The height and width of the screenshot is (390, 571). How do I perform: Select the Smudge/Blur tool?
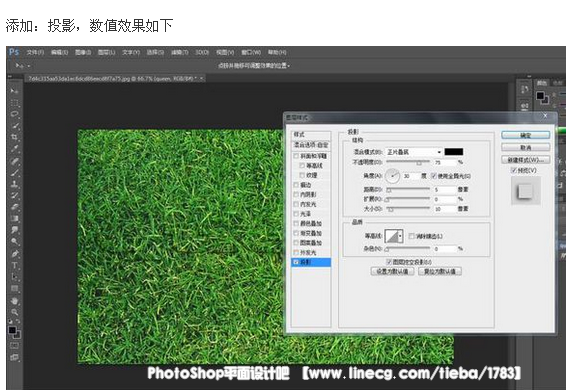pyautogui.click(x=14, y=230)
